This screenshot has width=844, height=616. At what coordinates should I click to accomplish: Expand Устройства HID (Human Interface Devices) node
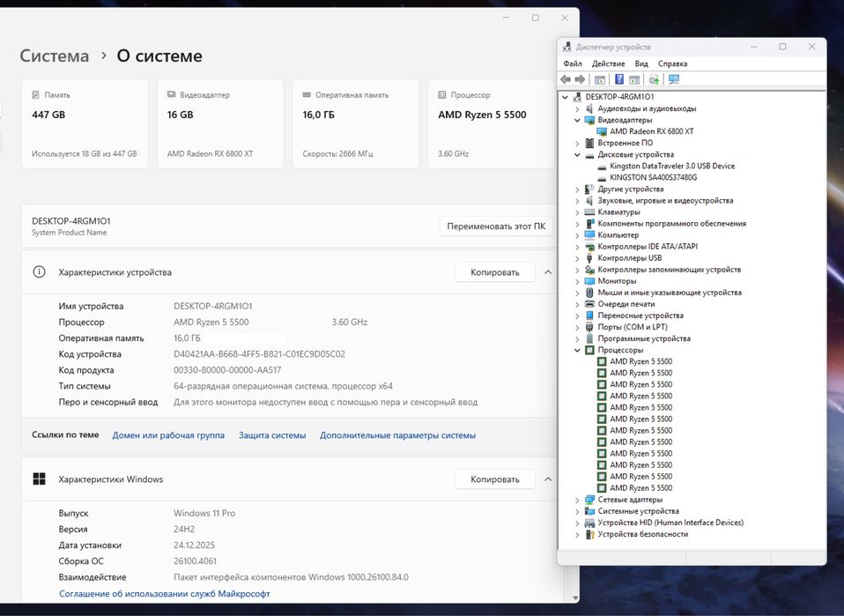coord(577,523)
